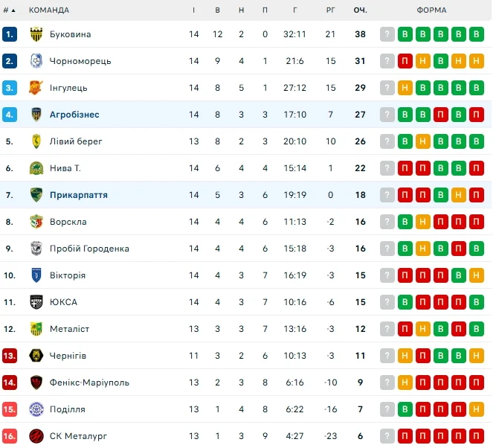The width and height of the screenshot is (496, 448).
Task: Click the Поділля team emblem
Action: (x=36, y=409)
